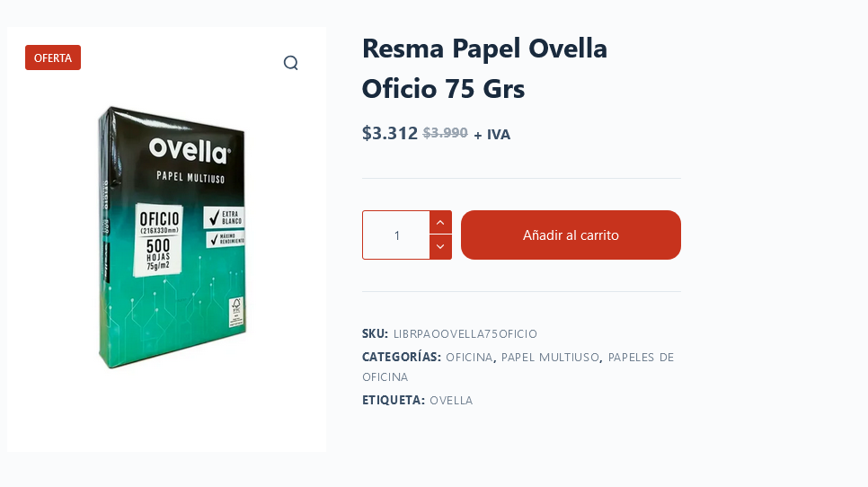Click the Extra Blanco checkmark on package
The width and height of the screenshot is (868, 487).
(224, 217)
